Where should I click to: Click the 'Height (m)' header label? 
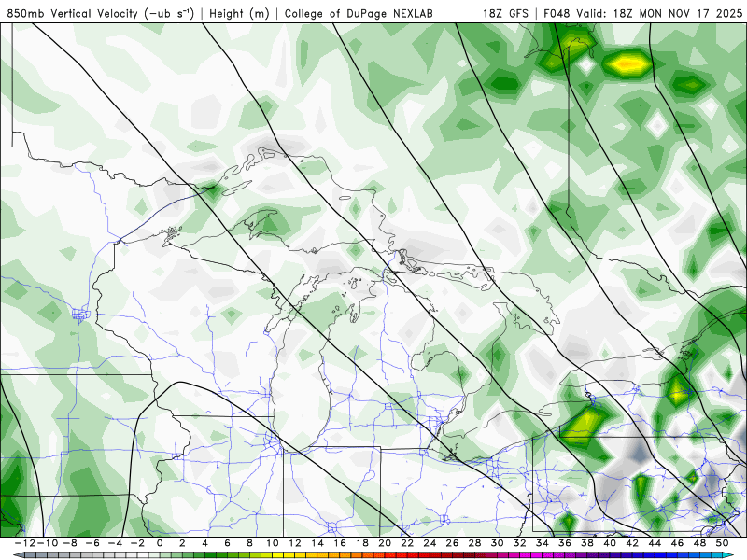(x=239, y=13)
